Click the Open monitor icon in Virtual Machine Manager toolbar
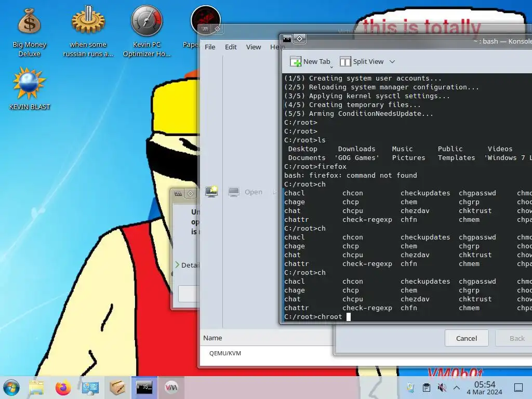 point(233,192)
